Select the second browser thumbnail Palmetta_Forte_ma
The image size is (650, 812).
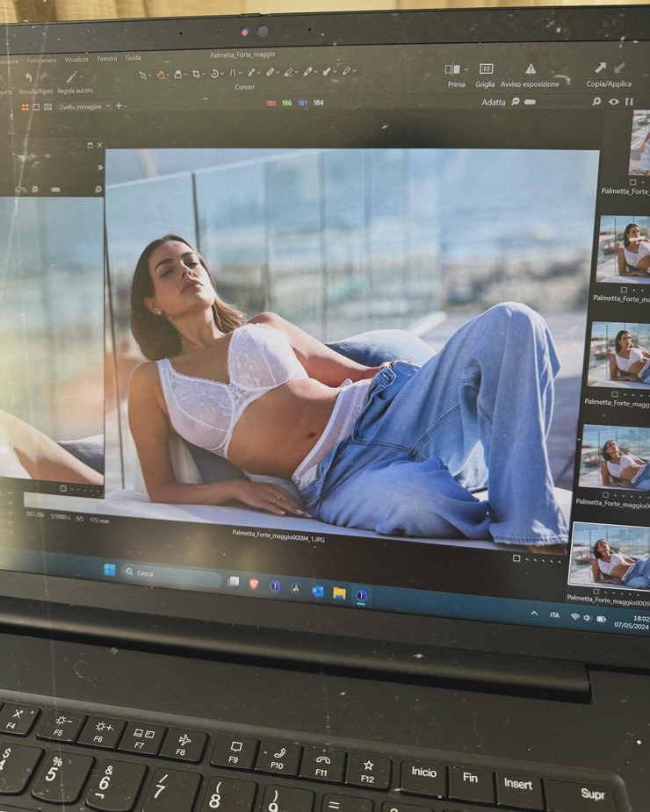click(624, 249)
